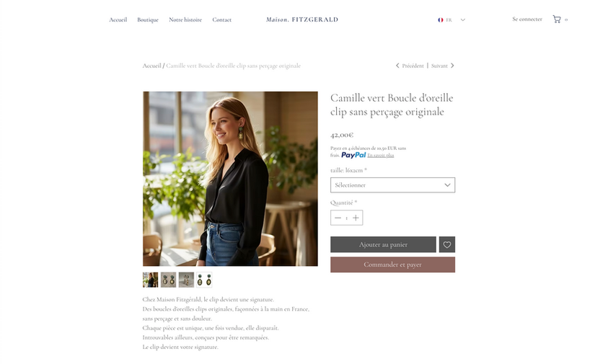Click Commander et payer button
595x364 pixels.
(x=393, y=265)
